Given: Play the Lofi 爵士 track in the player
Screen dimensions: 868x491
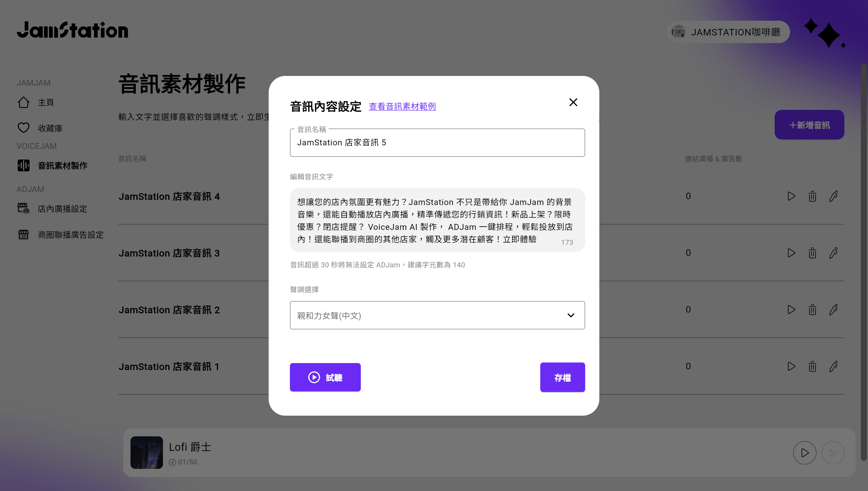Looking at the screenshot, I should tap(805, 453).
